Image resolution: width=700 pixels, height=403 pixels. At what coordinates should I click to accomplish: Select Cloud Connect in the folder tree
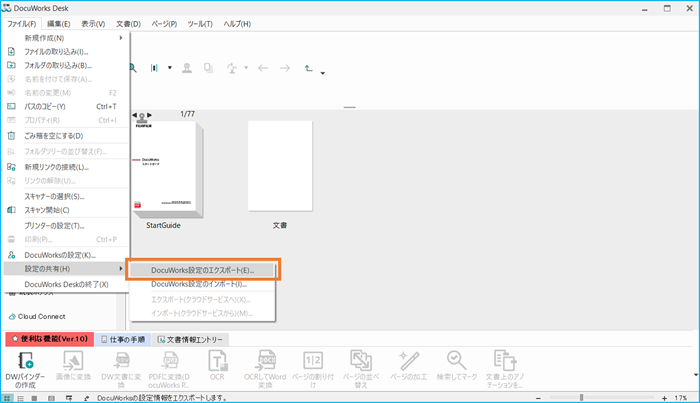[38, 316]
